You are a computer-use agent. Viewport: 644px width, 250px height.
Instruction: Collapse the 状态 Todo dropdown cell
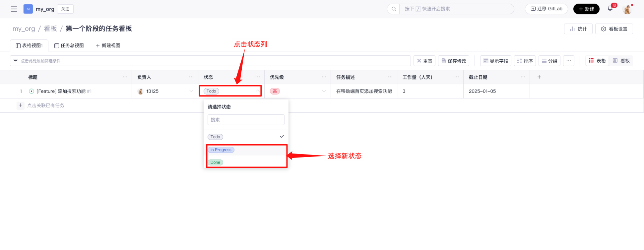[x=257, y=91]
